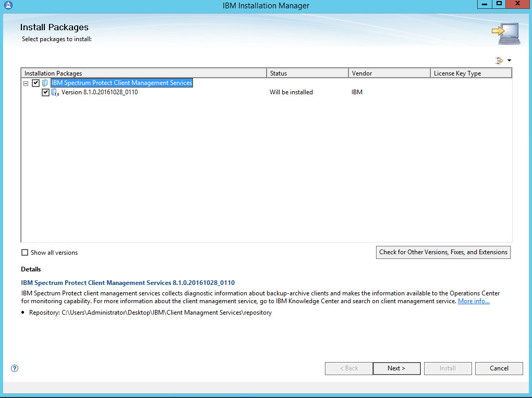The width and height of the screenshot is (532, 398).
Task: Click the install wizard computer icon in banner
Action: point(505,33)
